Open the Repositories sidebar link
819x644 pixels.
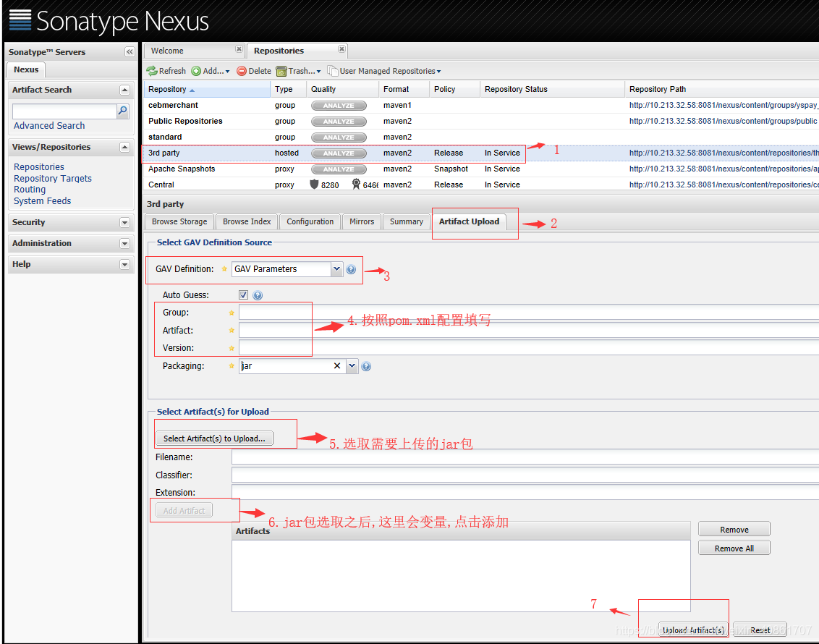38,167
